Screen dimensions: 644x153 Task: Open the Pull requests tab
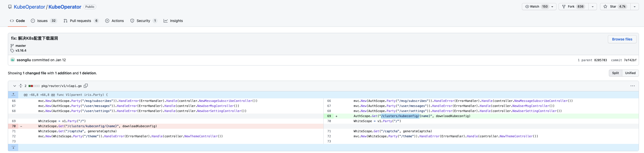tap(81, 21)
